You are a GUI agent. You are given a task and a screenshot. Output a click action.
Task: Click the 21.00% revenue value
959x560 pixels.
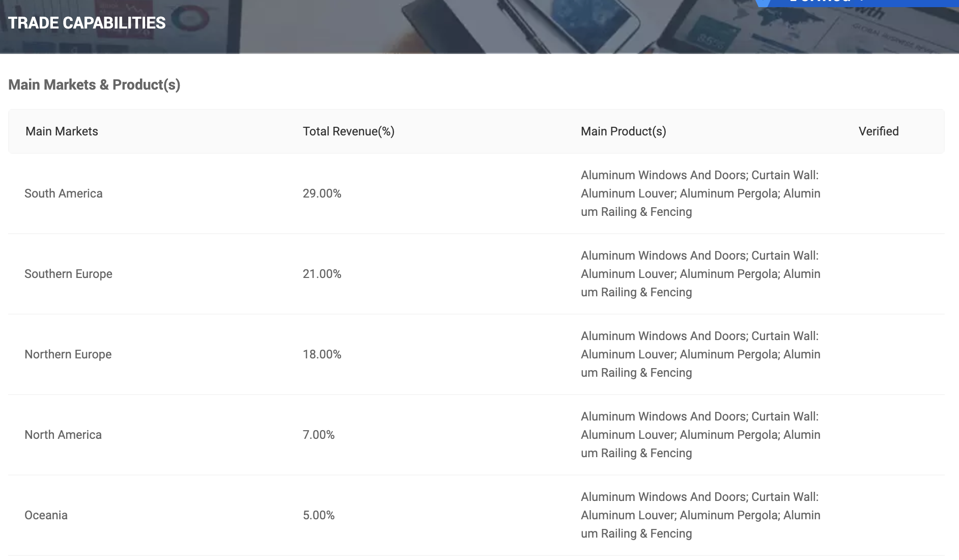(322, 274)
